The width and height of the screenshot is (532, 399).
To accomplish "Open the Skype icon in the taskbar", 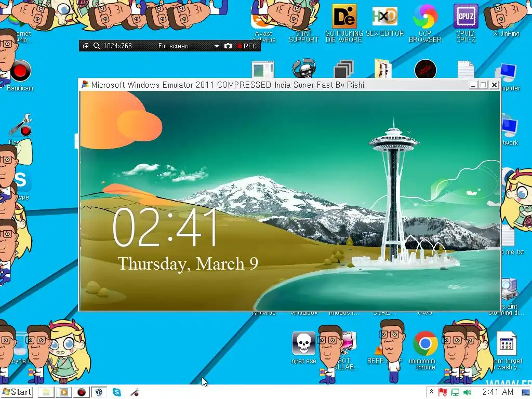I will pos(117,392).
